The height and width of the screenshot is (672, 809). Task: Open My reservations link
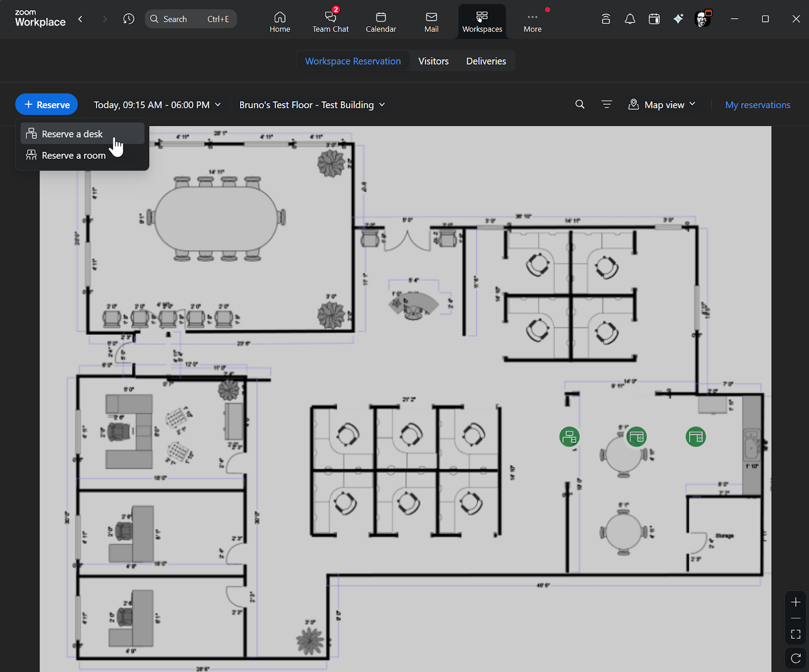(x=757, y=105)
